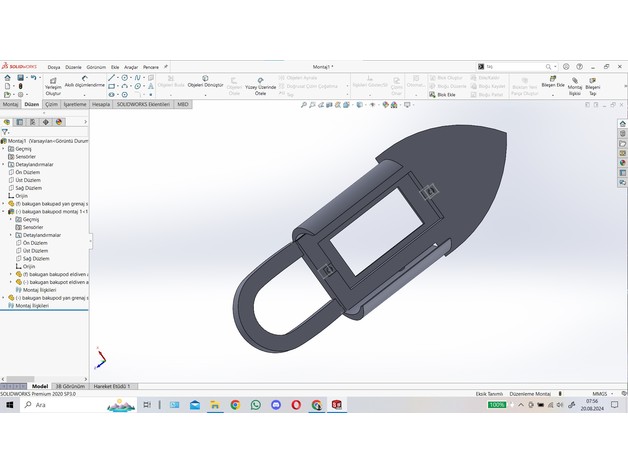Select the top-level Montaj İlişkileri mates folder
628x472 pixels.
[35, 306]
